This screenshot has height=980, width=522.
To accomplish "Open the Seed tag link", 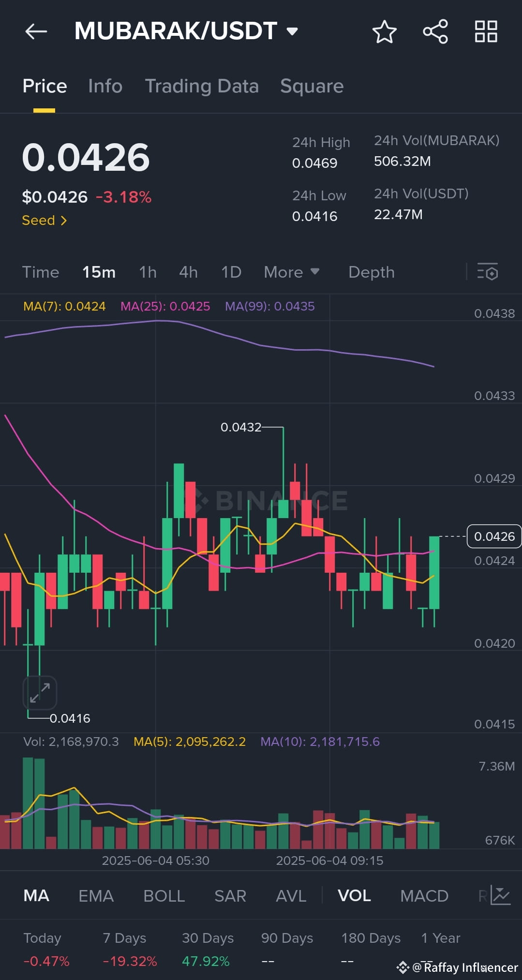I will click(45, 221).
